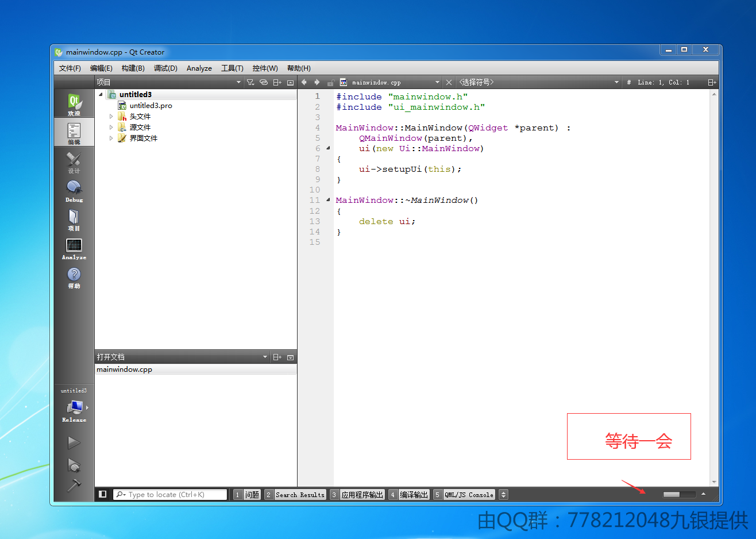Close the project side pane
This screenshot has width=756, height=539.
290,82
